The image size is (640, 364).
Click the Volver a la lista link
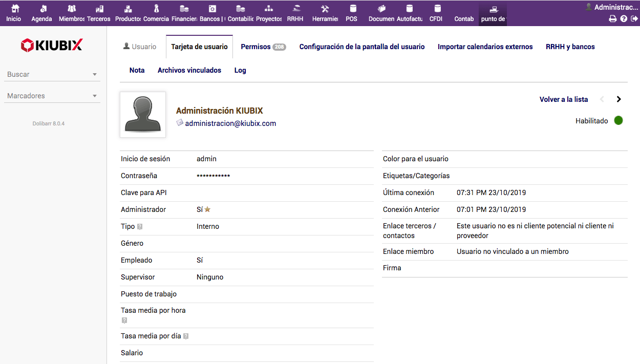[x=563, y=99]
